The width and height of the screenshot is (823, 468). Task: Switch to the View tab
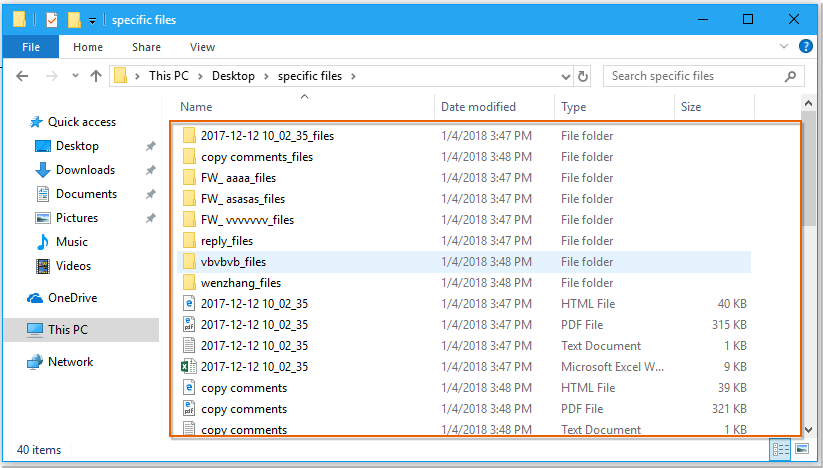(x=202, y=47)
